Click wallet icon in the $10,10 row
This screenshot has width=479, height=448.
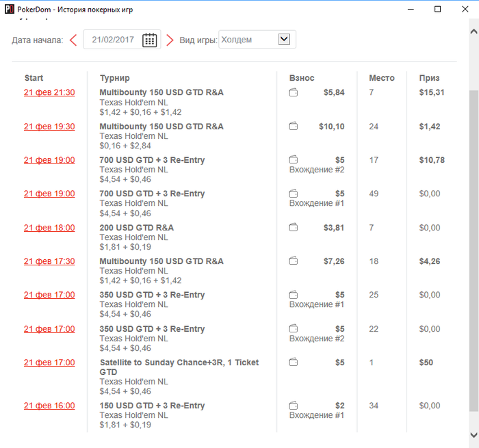pos(294,126)
